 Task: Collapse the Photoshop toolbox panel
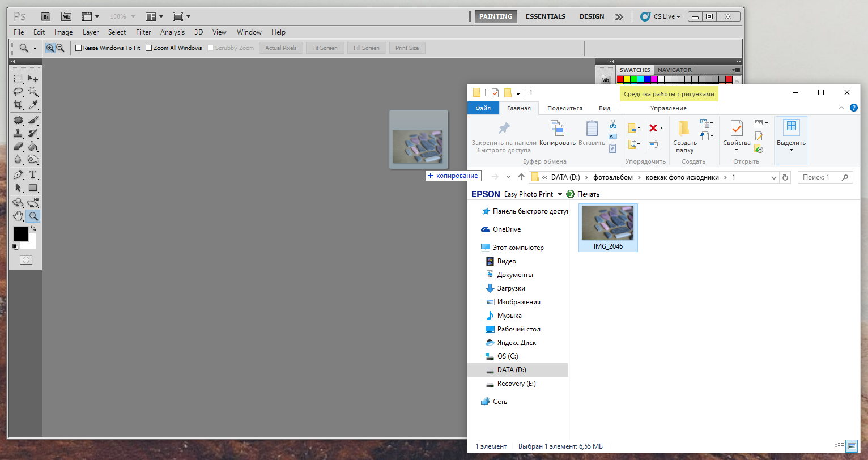(12, 61)
